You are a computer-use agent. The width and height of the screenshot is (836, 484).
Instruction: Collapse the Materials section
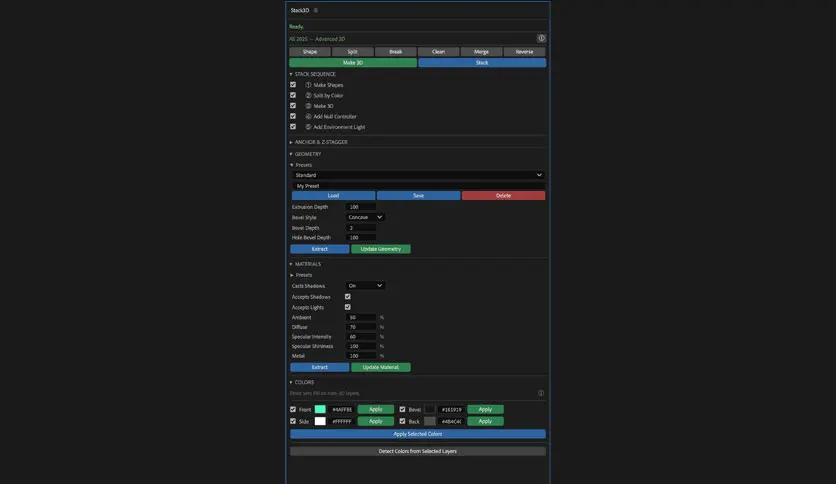(x=291, y=264)
